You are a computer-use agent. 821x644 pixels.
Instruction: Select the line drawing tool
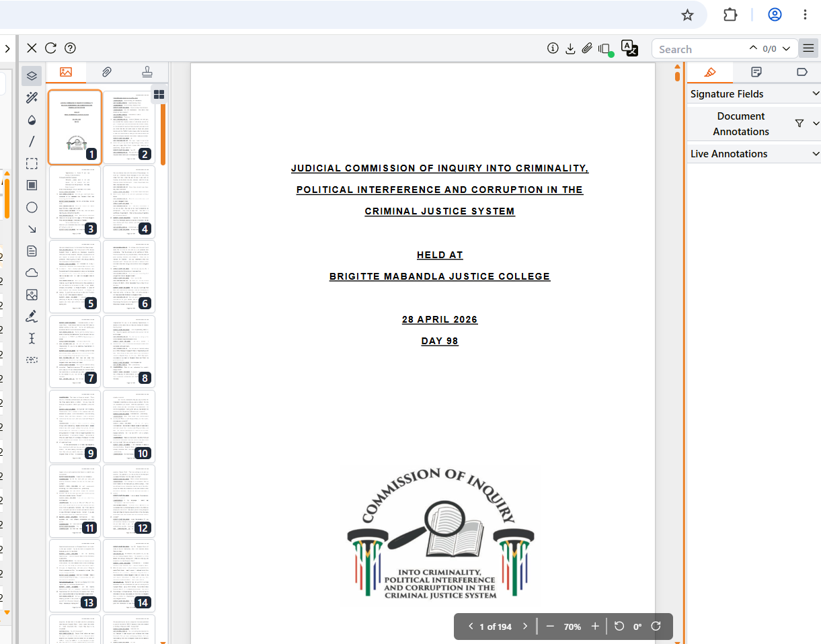[x=32, y=142]
